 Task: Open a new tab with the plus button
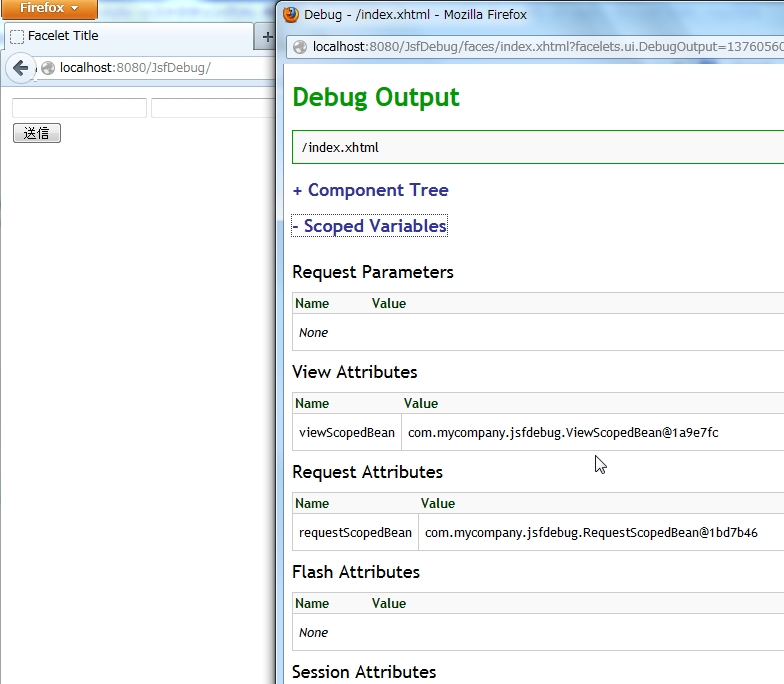[x=267, y=36]
